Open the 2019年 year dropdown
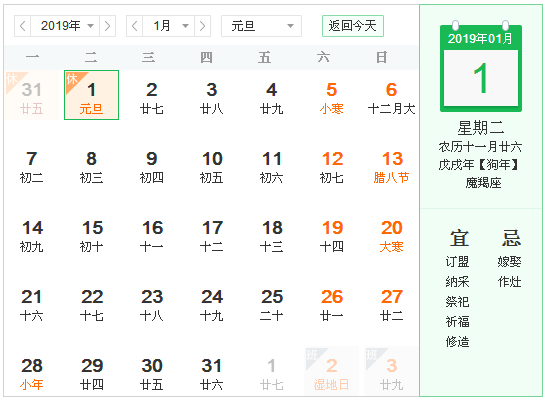Screen dimensions: 546x402 (x=65, y=26)
